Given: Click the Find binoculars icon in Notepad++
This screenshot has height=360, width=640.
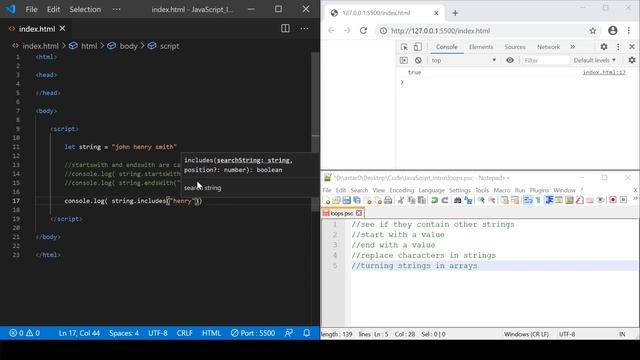Looking at the screenshot, I should point(458,200).
